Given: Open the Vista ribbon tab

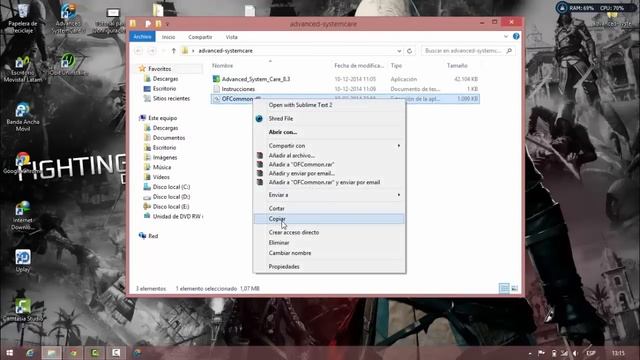Looking at the screenshot, I should pyautogui.click(x=231, y=37).
